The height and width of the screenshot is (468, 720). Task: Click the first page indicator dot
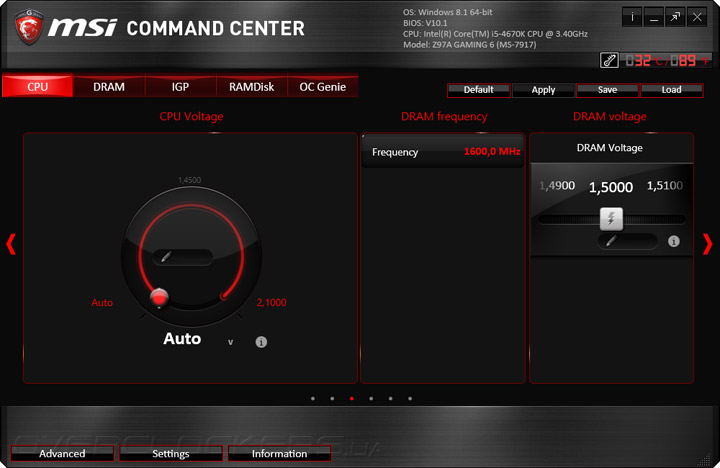[313, 399]
